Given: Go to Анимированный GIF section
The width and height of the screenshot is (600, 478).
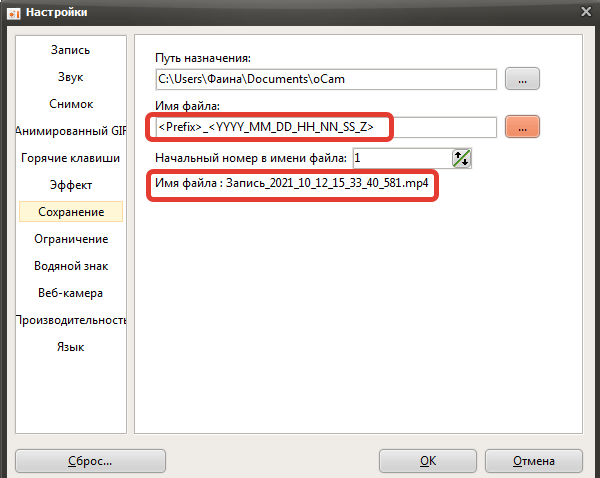Looking at the screenshot, I should [x=70, y=131].
